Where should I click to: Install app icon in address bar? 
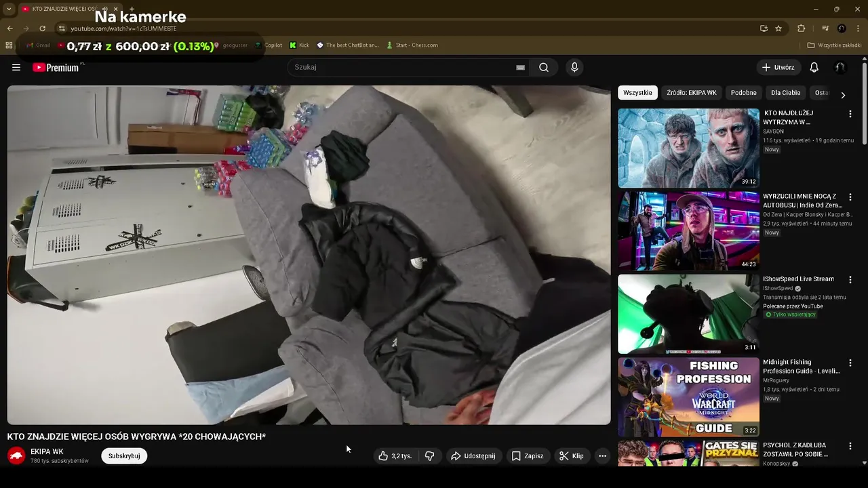click(x=764, y=28)
